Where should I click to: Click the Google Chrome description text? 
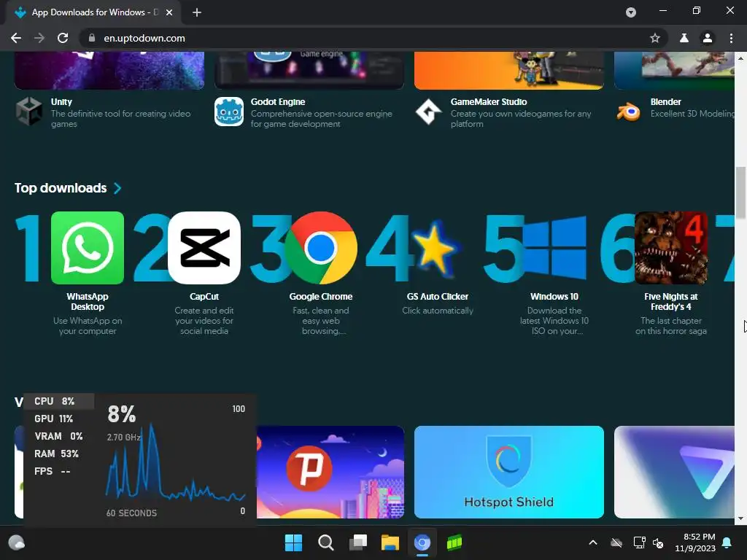click(321, 321)
